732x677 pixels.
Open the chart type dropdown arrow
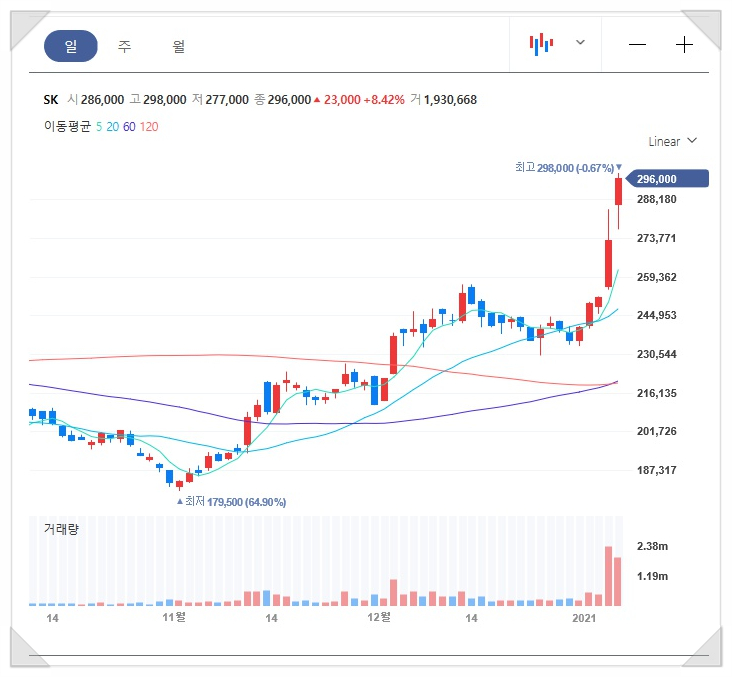(580, 42)
